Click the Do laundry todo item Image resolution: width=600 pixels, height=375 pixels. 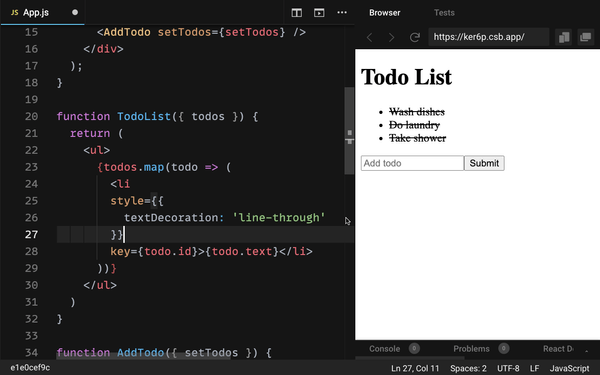[x=414, y=125]
